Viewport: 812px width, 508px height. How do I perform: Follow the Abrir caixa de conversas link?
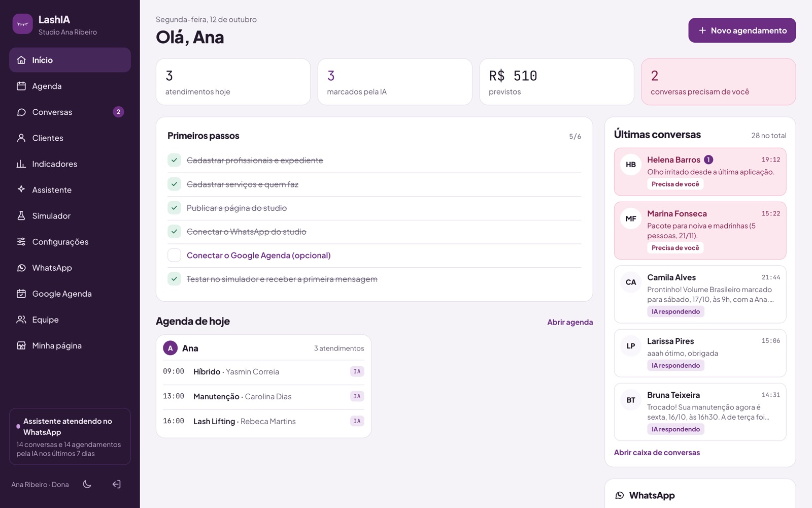(x=657, y=453)
